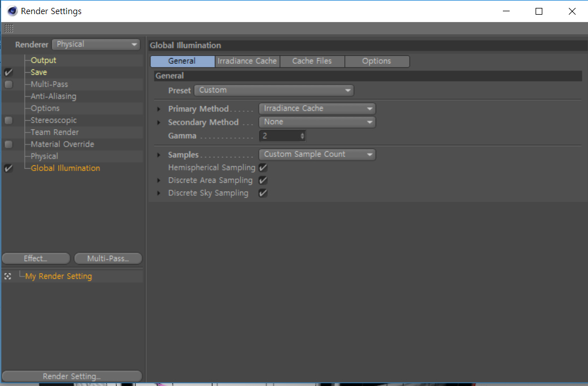
Task: Click the Gamma value input field
Action: 280,136
